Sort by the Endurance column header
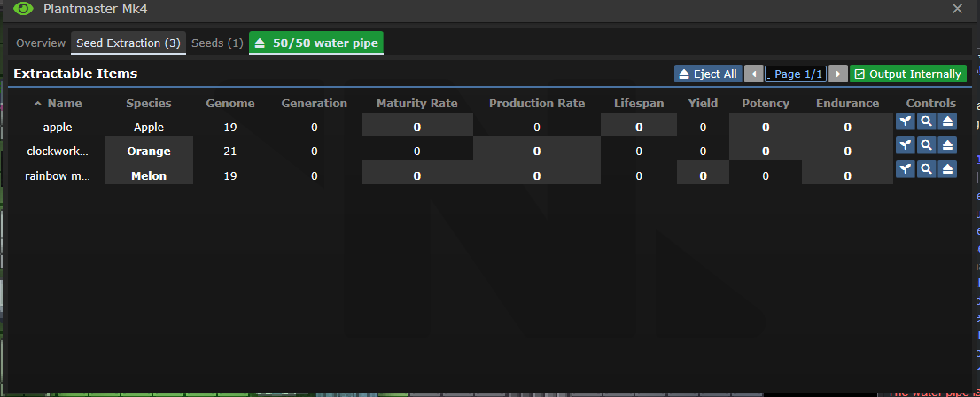 coord(847,103)
